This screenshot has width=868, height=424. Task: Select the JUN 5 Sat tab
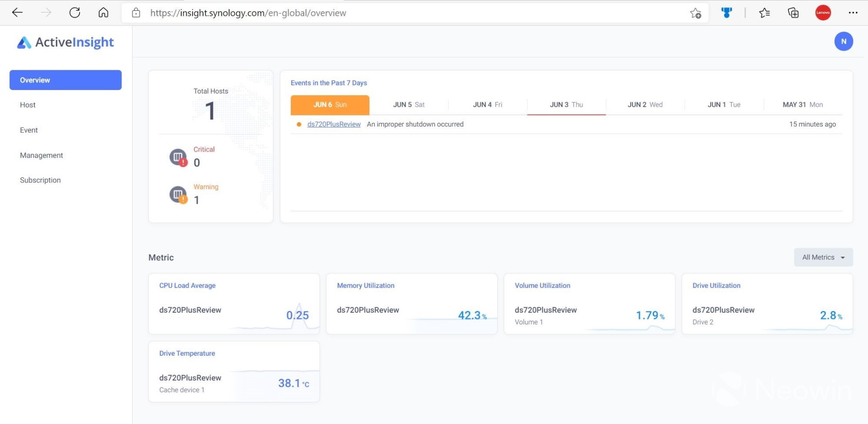point(408,105)
